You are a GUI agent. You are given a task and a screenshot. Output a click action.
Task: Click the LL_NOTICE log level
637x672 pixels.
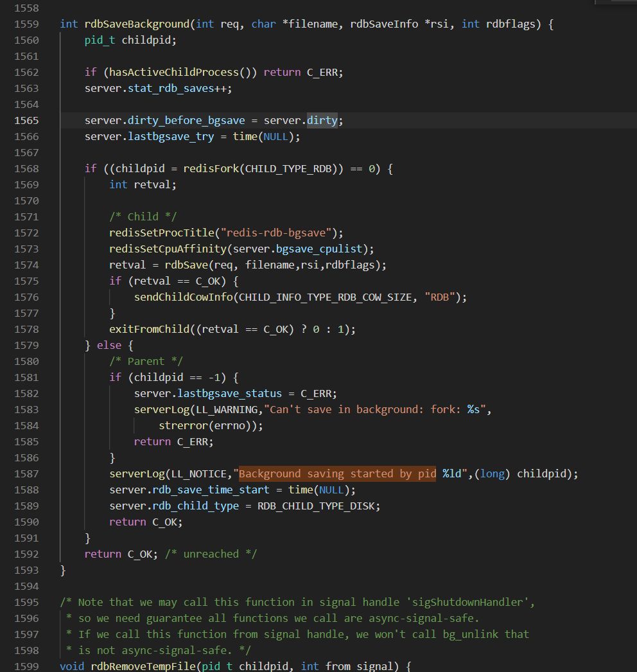199,474
